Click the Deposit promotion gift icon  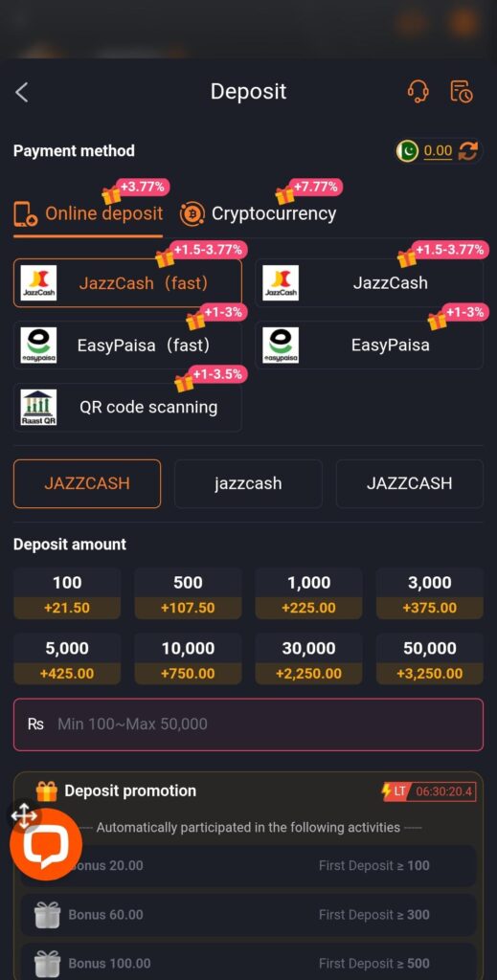tap(46, 791)
